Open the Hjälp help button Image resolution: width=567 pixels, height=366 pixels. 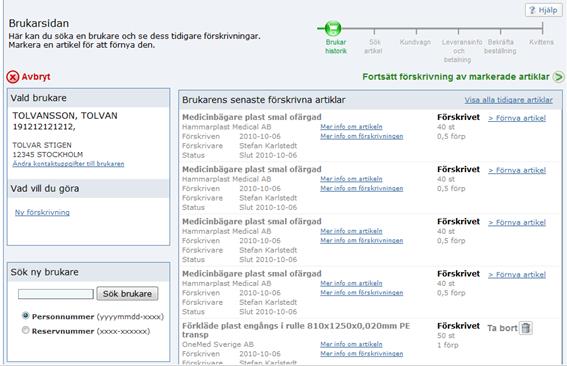coord(543,10)
